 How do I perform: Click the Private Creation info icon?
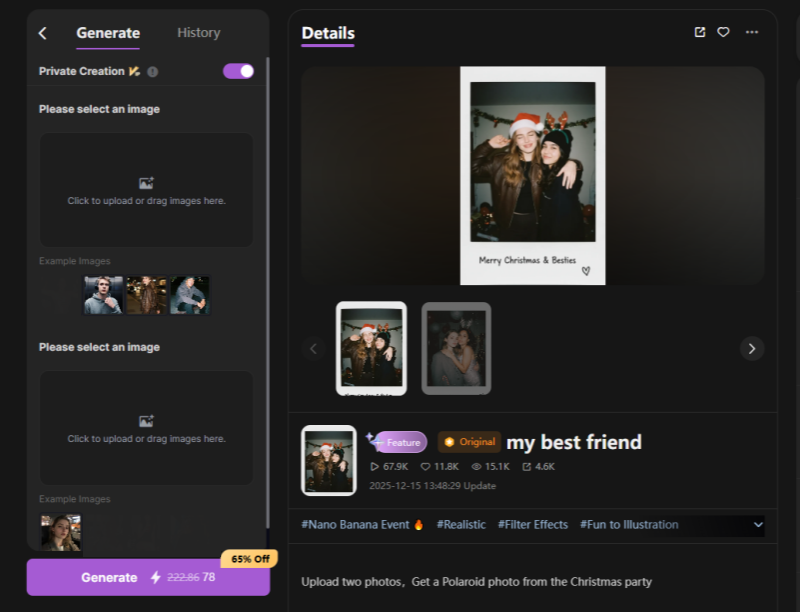[153, 72]
